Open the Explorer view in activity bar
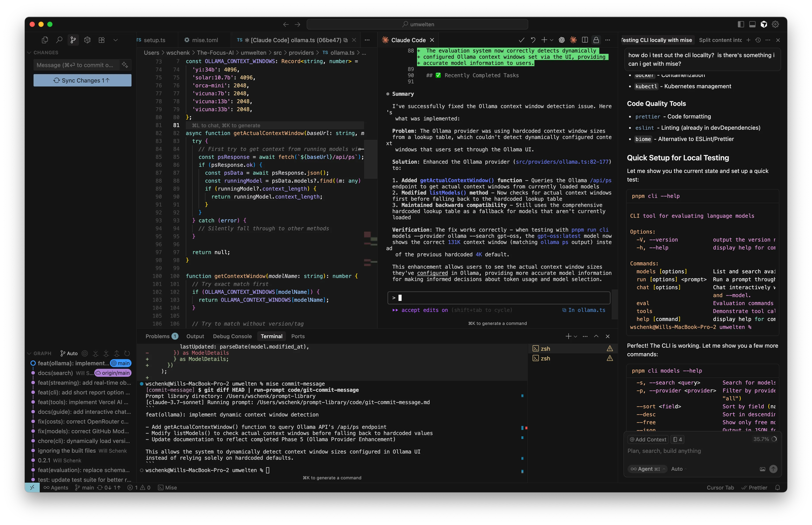This screenshot has height=525, width=812. point(45,40)
